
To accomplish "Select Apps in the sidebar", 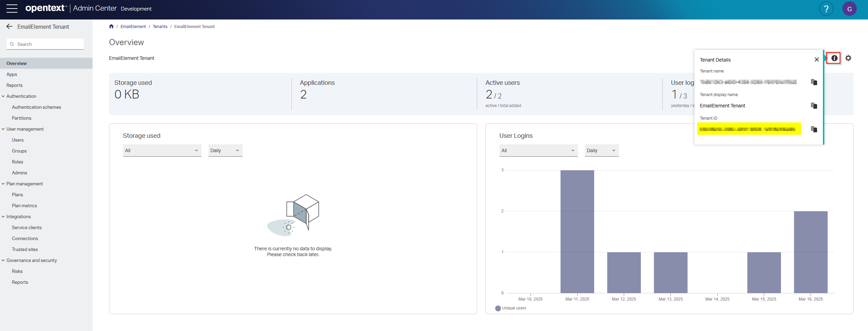I will click(x=12, y=75).
